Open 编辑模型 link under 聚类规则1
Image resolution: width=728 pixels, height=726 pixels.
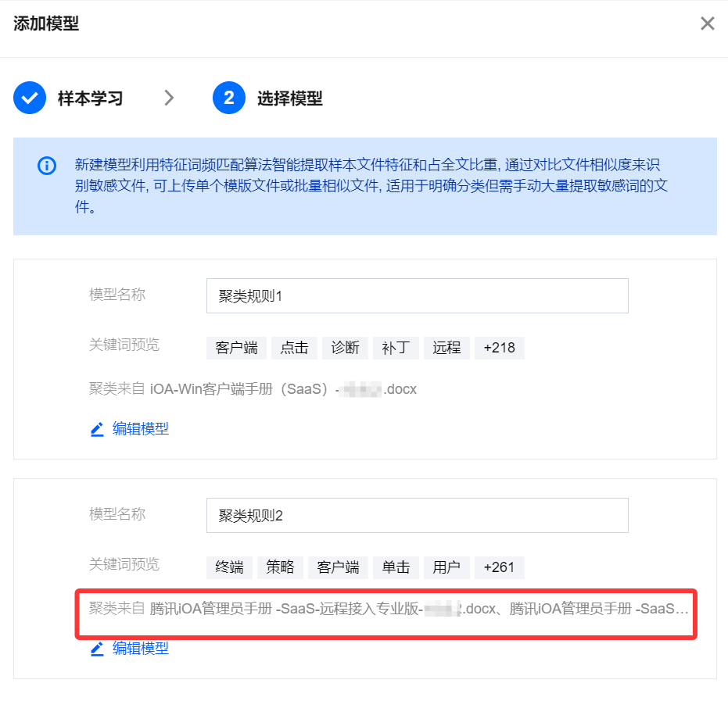coord(140,428)
